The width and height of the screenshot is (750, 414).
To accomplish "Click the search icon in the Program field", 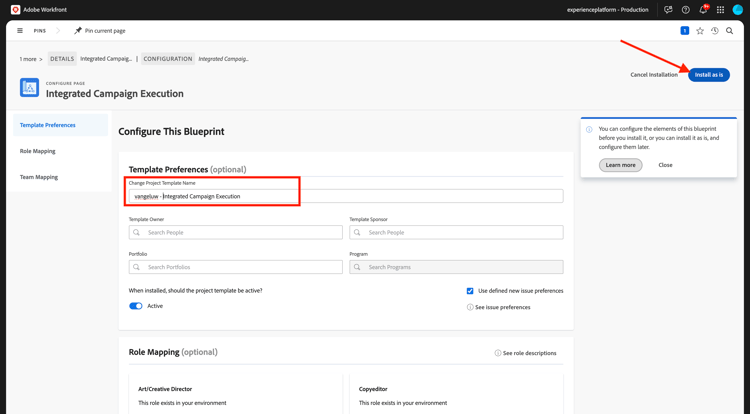I will click(x=357, y=267).
